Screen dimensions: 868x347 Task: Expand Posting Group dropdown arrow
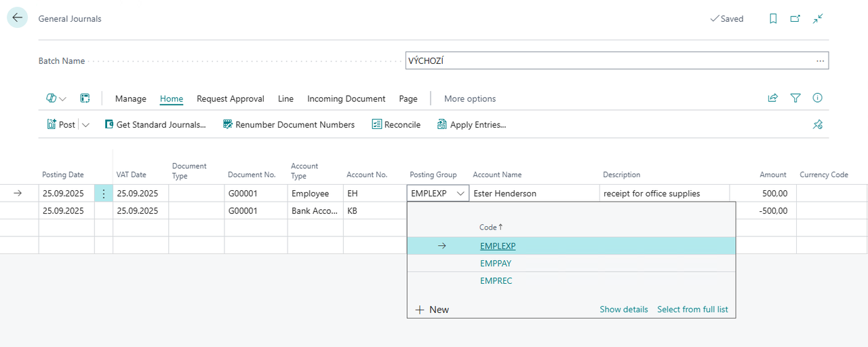point(461,194)
